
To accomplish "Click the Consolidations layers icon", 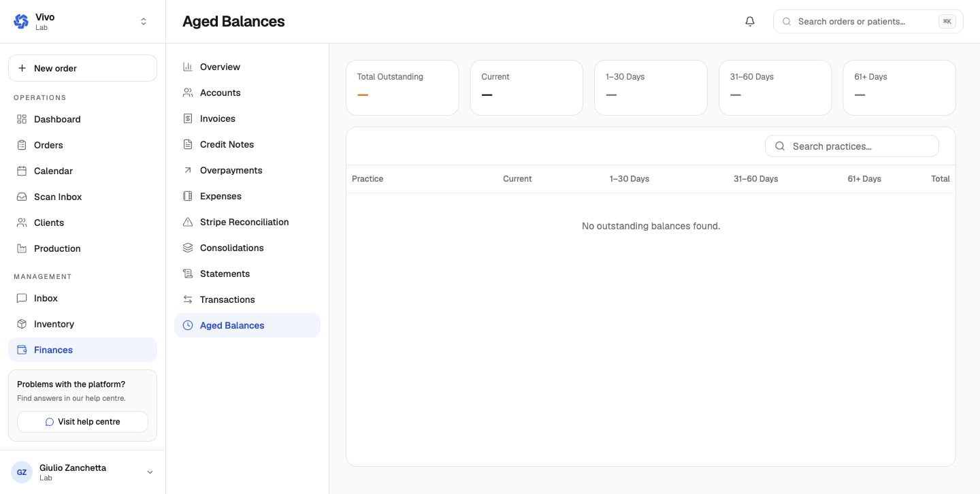I will (188, 248).
